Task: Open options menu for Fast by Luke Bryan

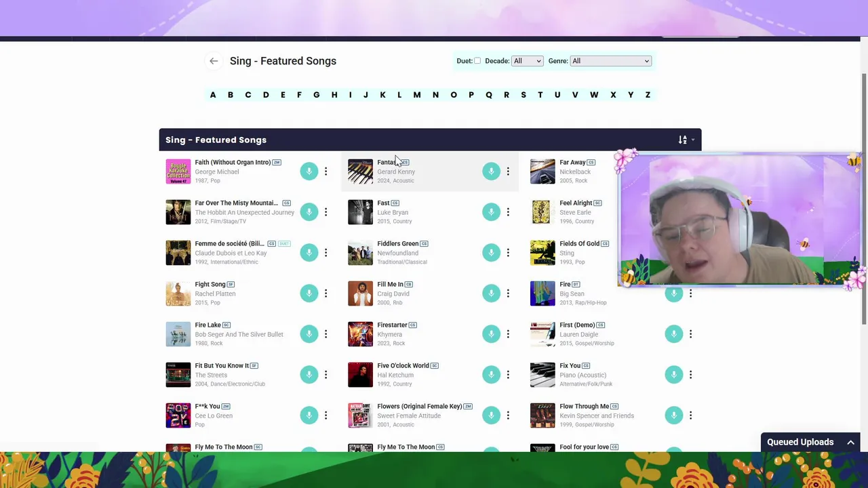Action: tap(508, 212)
